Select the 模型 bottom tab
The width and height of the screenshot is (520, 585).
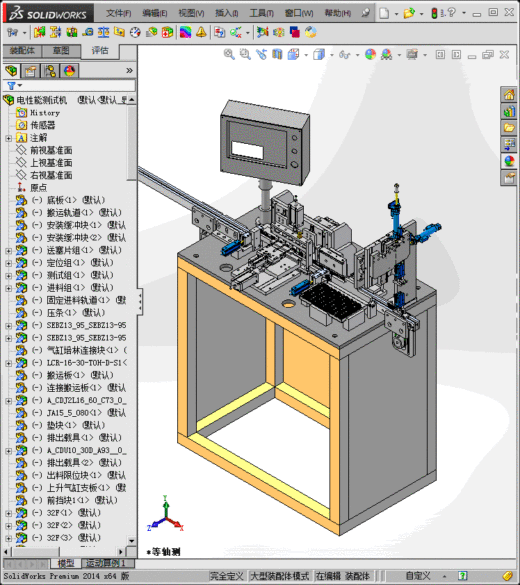(66, 563)
